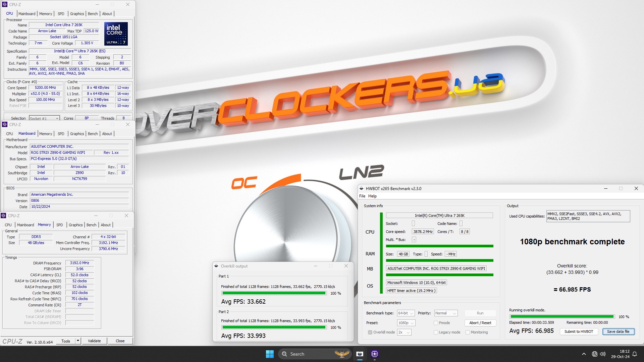
Task: Open the File menu in HWBOT x265
Action: pos(362,196)
